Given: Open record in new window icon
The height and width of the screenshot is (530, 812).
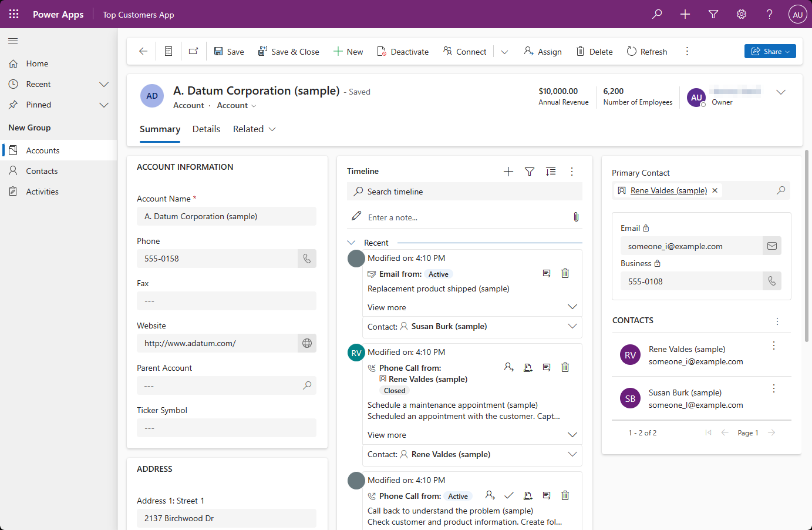Looking at the screenshot, I should pyautogui.click(x=193, y=51).
